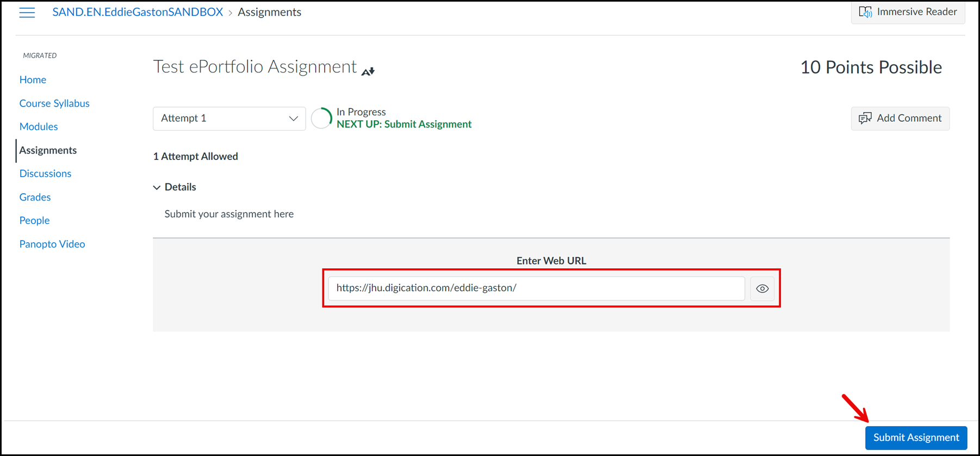Click the In Progress status text
The image size is (980, 456).
361,112
